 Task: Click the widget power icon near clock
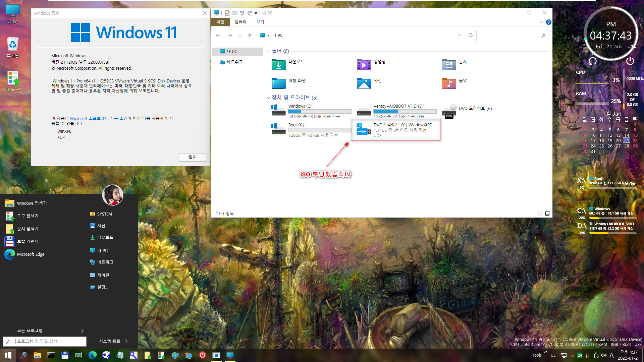point(630,61)
